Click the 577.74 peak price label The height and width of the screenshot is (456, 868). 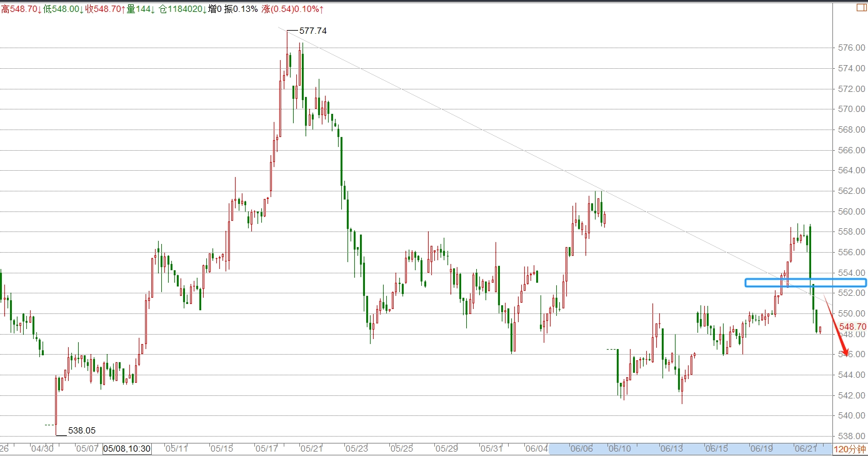tap(313, 31)
